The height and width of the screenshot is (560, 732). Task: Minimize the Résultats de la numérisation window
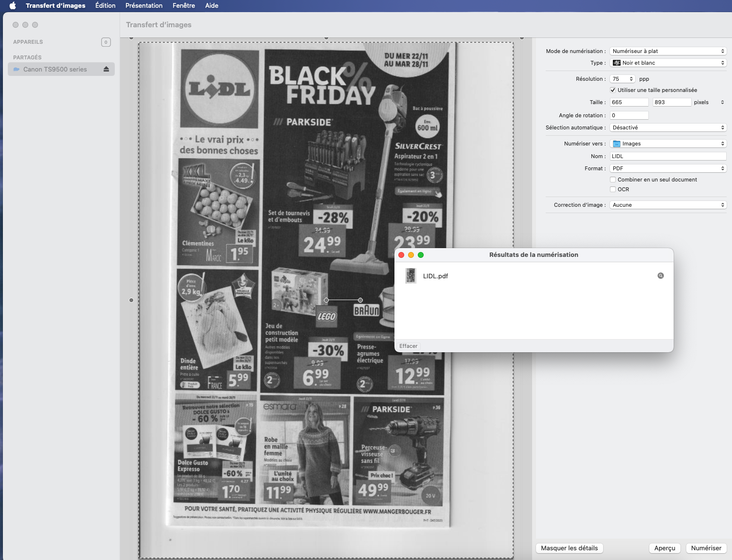point(411,255)
